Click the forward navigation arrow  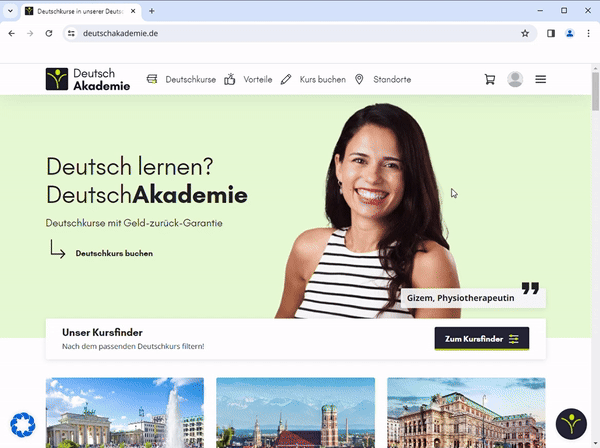(30, 33)
